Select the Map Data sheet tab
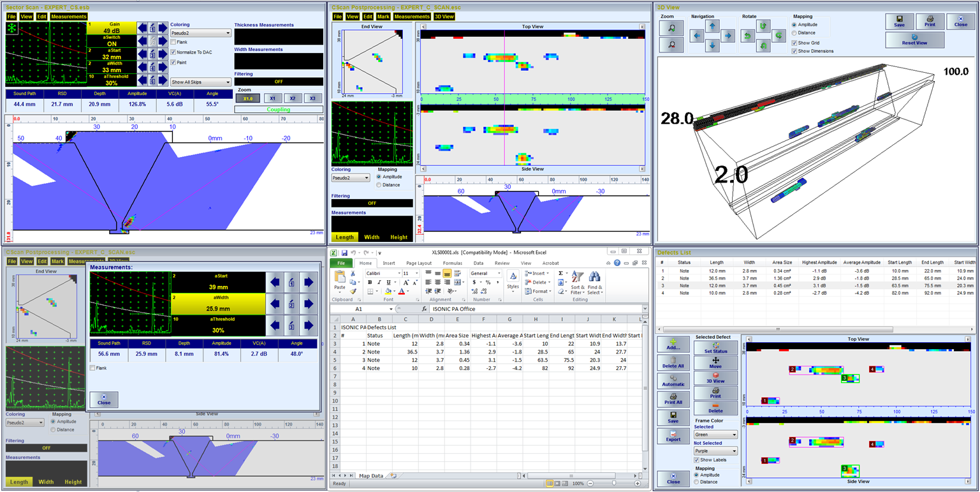 [371, 475]
